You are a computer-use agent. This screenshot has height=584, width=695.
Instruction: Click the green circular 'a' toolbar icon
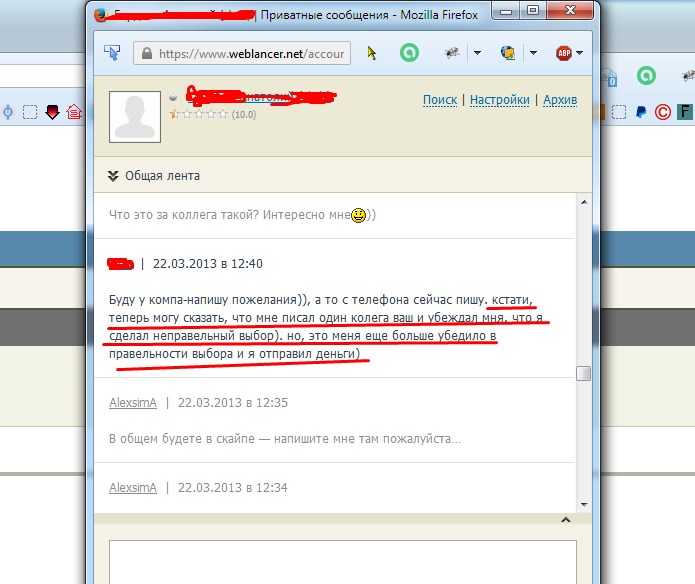pos(409,53)
